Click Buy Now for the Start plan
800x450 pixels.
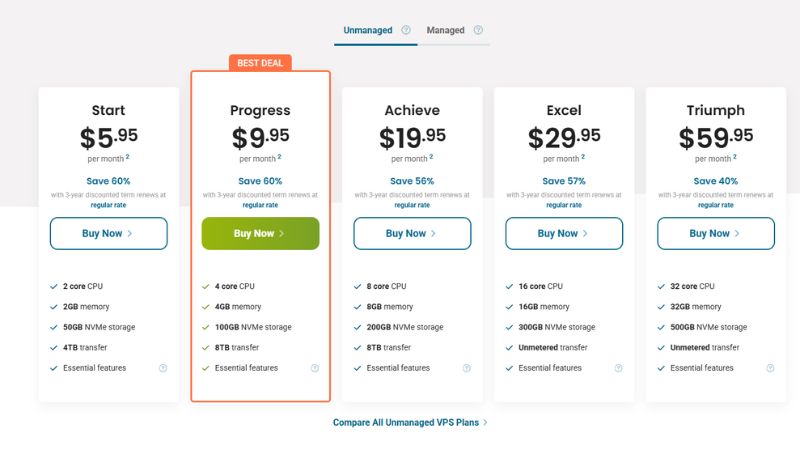click(108, 233)
